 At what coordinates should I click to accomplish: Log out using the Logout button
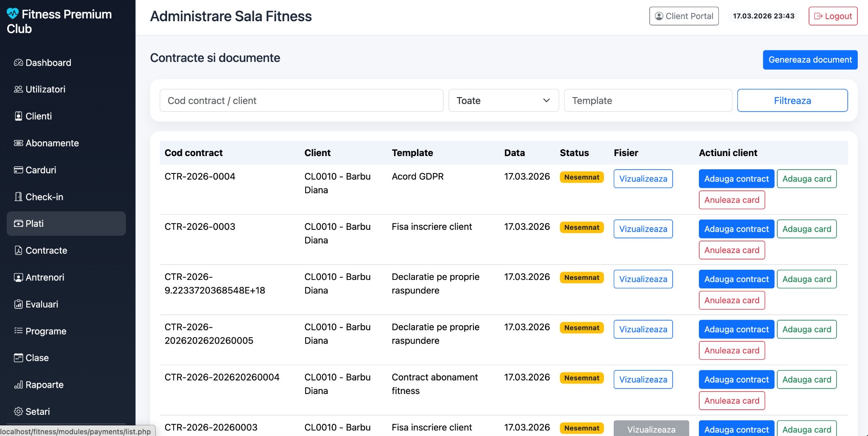[833, 16]
